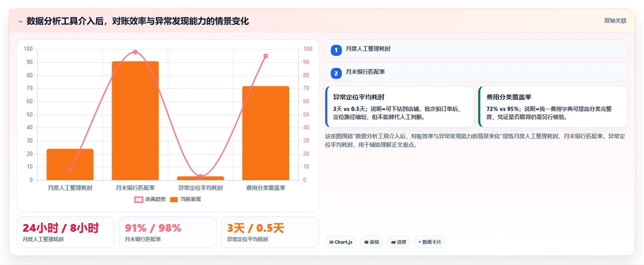The height and width of the screenshot is (265, 644).
Task: Click the 异常定位平均耗时 x-axis label
Action: [200, 188]
